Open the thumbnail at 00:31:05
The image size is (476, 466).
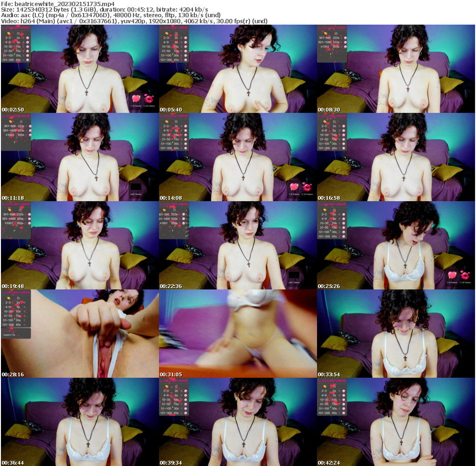coord(238,332)
